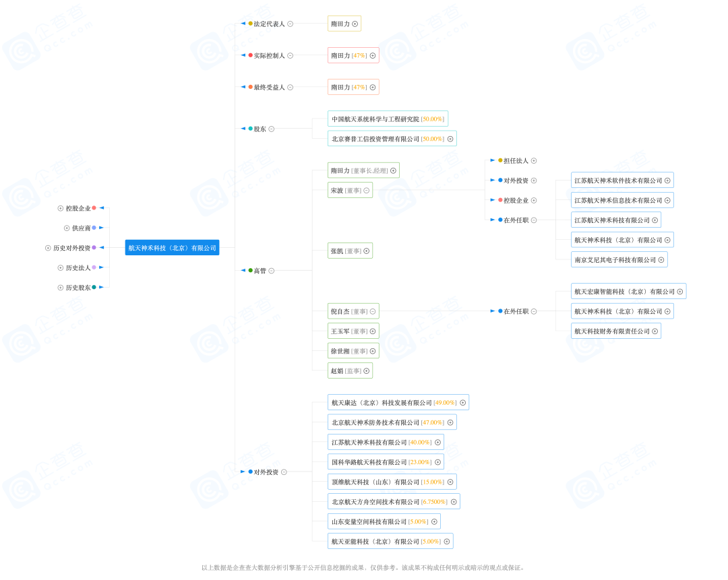
Task: Expand 北京赛普工信投资管理有限公司 shareholder node
Action: point(450,139)
